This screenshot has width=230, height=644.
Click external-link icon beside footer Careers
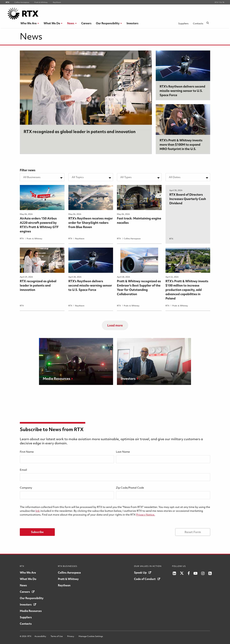pos(33,592)
